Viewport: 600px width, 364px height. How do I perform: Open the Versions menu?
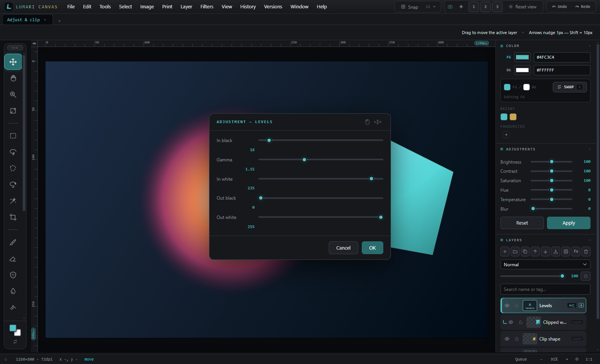tap(273, 7)
